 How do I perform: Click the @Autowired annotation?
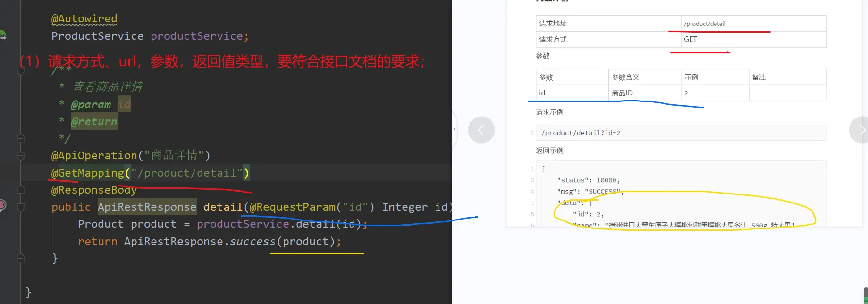(x=84, y=19)
